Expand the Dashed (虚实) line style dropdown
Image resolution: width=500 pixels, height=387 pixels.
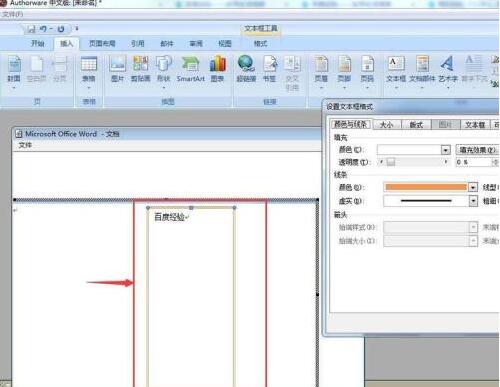coord(473,201)
